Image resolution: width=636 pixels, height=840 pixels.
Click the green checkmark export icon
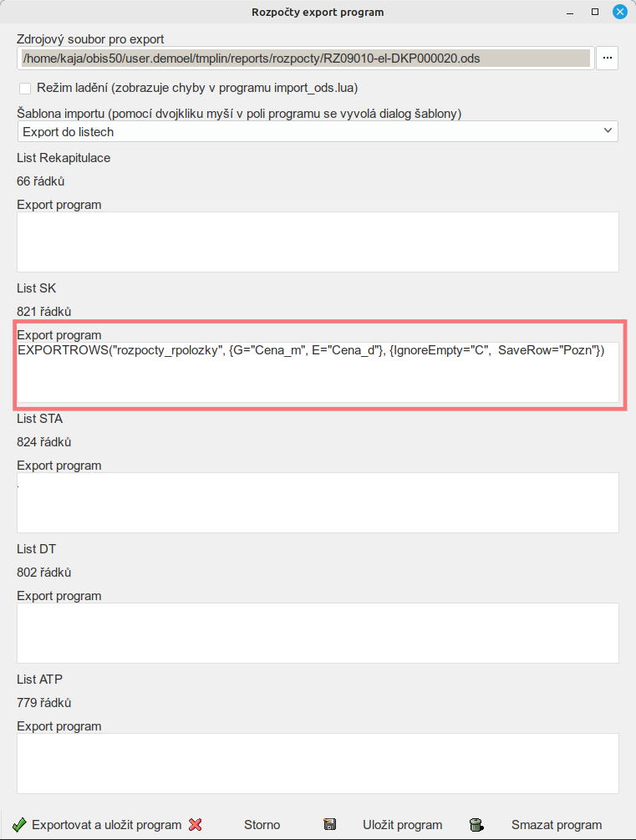tap(20, 824)
